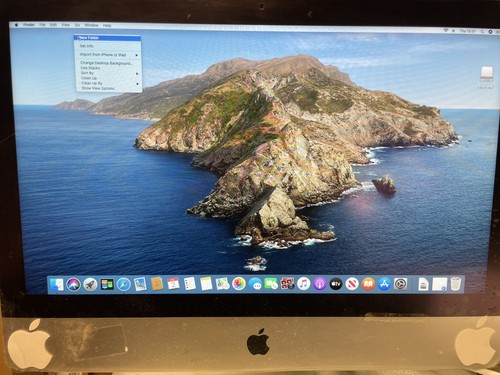Open the View menu
Image resolution: width=500 pixels, height=375 pixels.
tap(66, 25)
